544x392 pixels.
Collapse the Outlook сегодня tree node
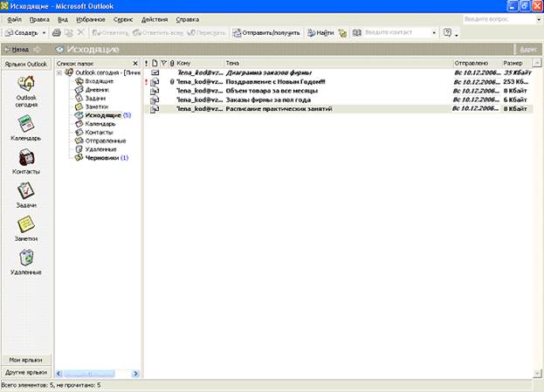tap(59, 72)
